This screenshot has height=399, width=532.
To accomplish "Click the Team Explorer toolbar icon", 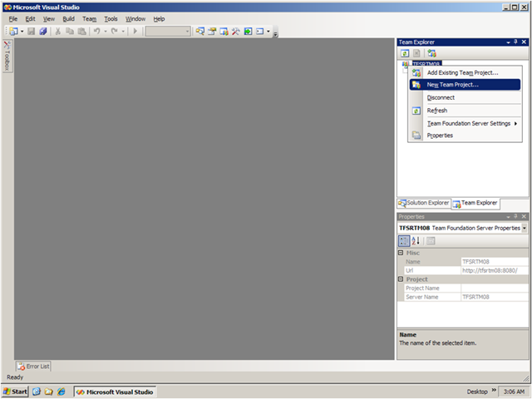I will pos(224,32).
